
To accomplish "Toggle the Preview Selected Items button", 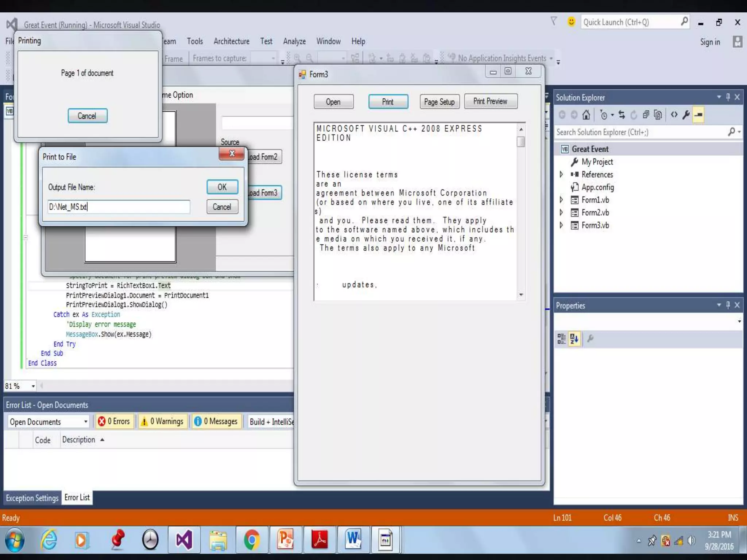I will (698, 115).
